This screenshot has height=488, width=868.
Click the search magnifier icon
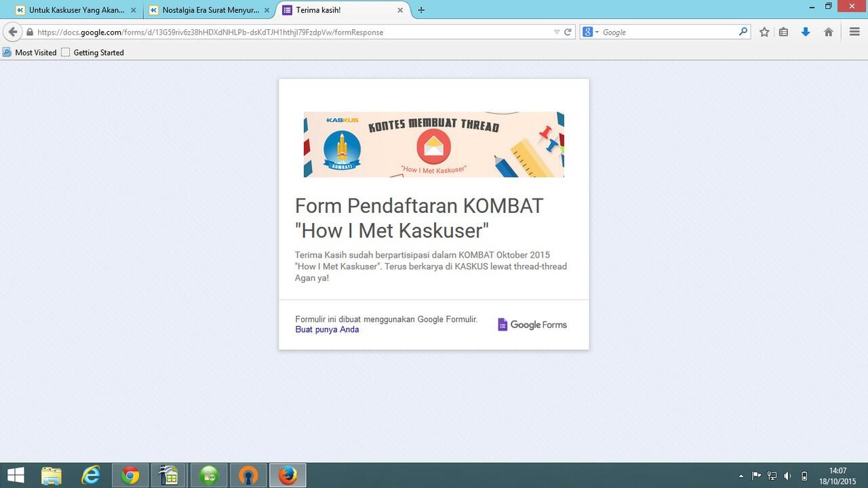(x=743, y=31)
